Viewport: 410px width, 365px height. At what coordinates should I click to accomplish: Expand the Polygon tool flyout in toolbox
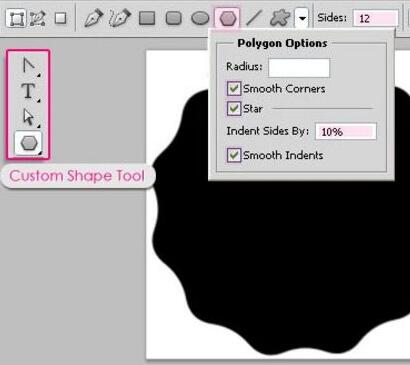tap(29, 143)
